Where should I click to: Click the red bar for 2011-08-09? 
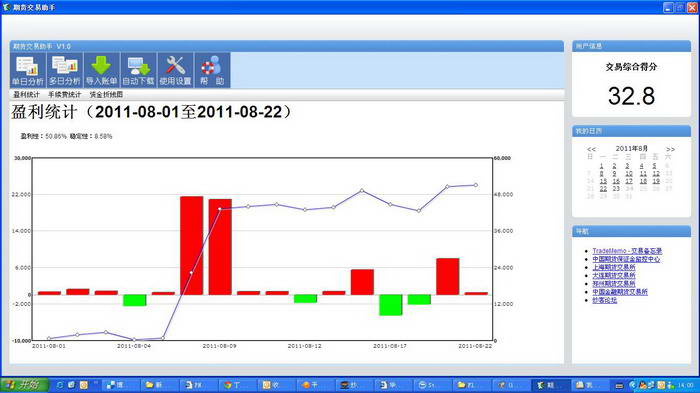coord(220,247)
